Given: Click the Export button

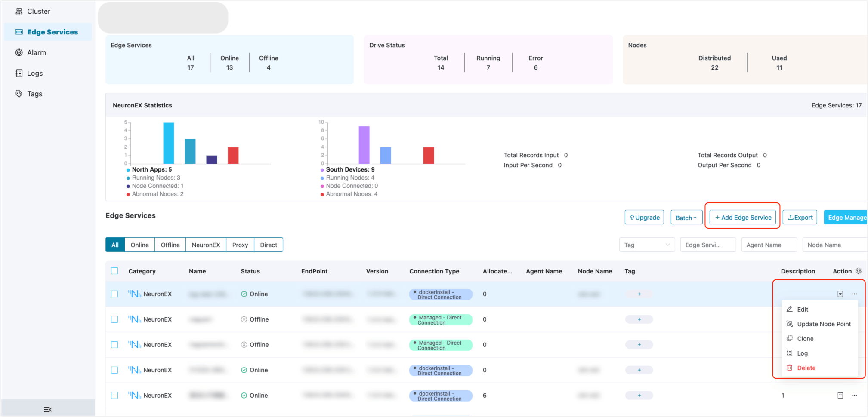Looking at the screenshot, I should point(800,218).
